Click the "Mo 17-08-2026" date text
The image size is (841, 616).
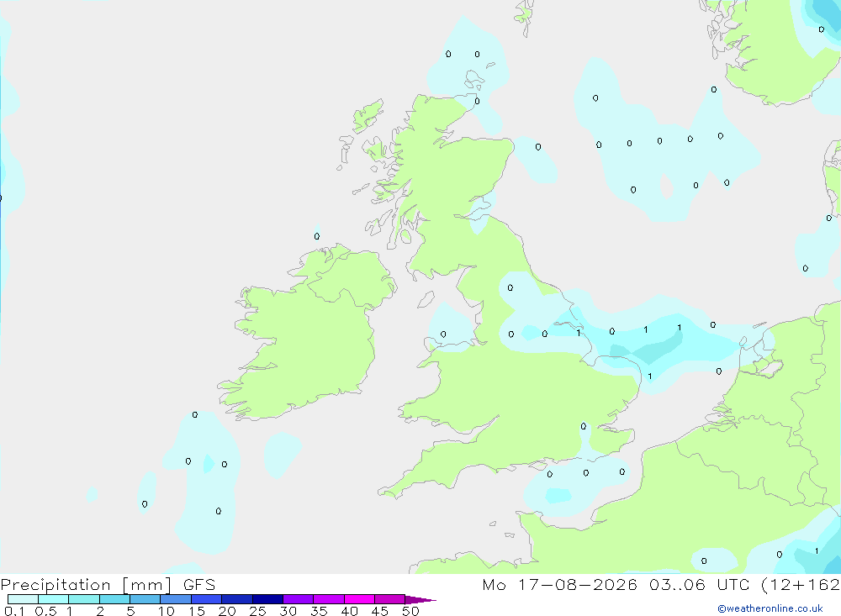[559, 584]
